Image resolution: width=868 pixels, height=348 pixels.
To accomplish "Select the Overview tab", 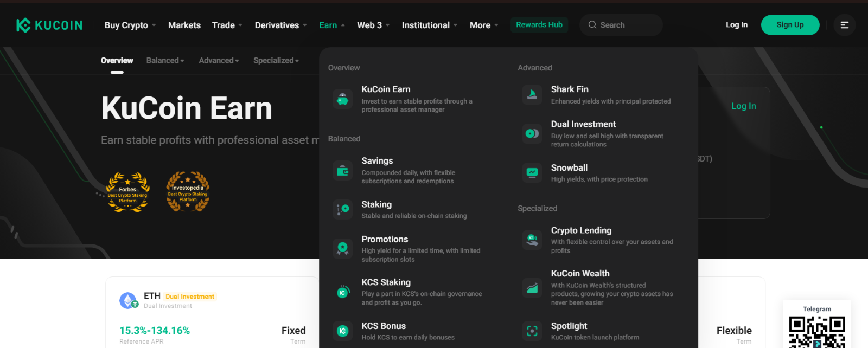I will click(x=117, y=60).
